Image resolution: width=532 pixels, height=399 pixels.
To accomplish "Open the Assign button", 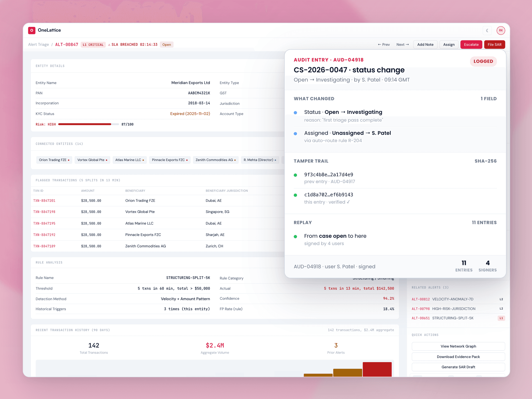I will tap(449, 45).
